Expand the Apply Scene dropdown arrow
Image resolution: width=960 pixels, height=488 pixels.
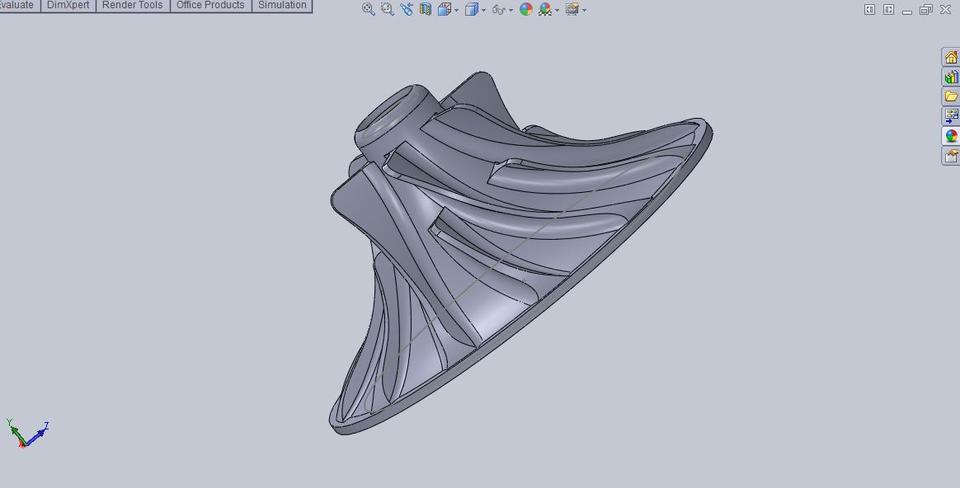click(x=557, y=10)
